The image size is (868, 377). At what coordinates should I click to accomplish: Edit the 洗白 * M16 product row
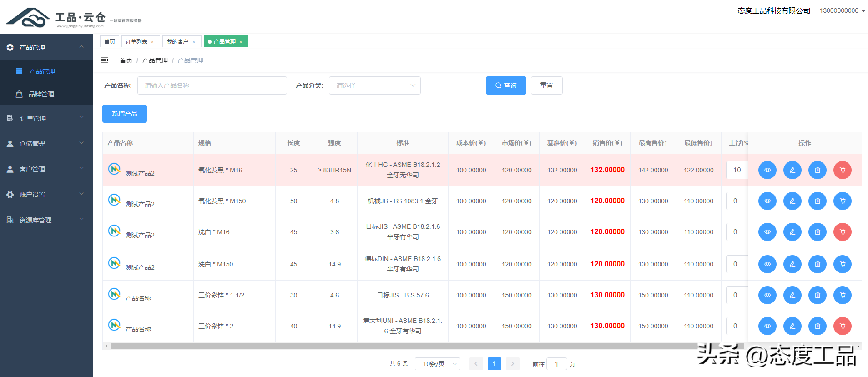[792, 232]
